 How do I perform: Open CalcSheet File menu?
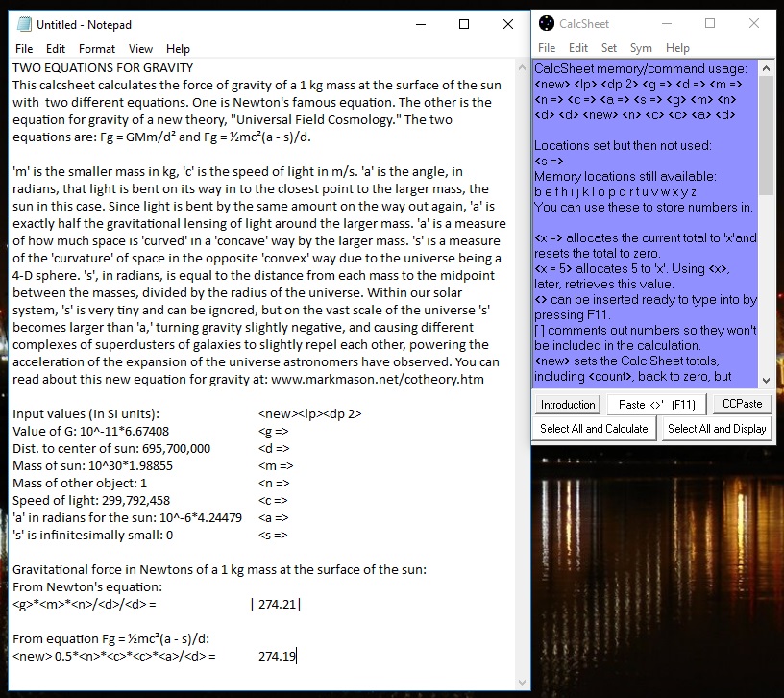pyautogui.click(x=547, y=48)
